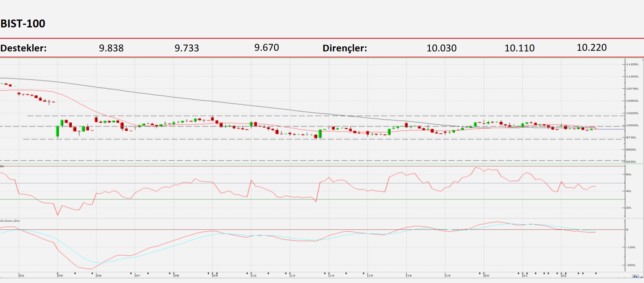Viewport: 644px width, 283px height.
Task: Click the resistance value 10.110
Action: (x=519, y=48)
